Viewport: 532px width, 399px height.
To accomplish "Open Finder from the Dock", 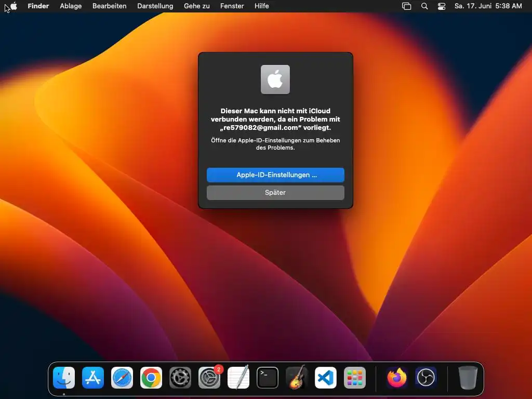I will point(64,378).
